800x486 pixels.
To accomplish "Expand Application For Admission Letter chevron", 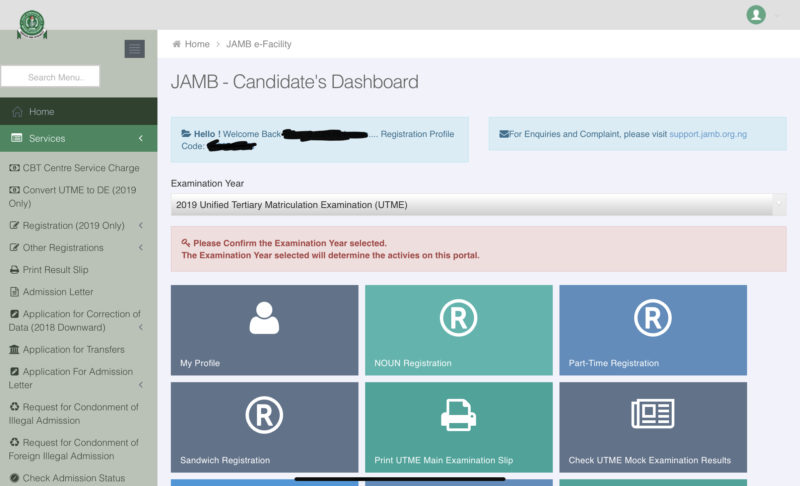I will tap(141, 385).
